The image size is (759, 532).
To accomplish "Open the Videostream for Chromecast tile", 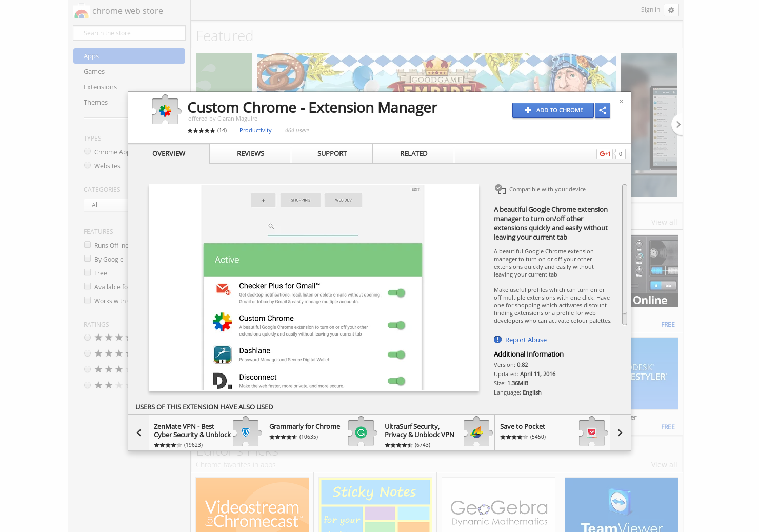I will click(x=252, y=505).
